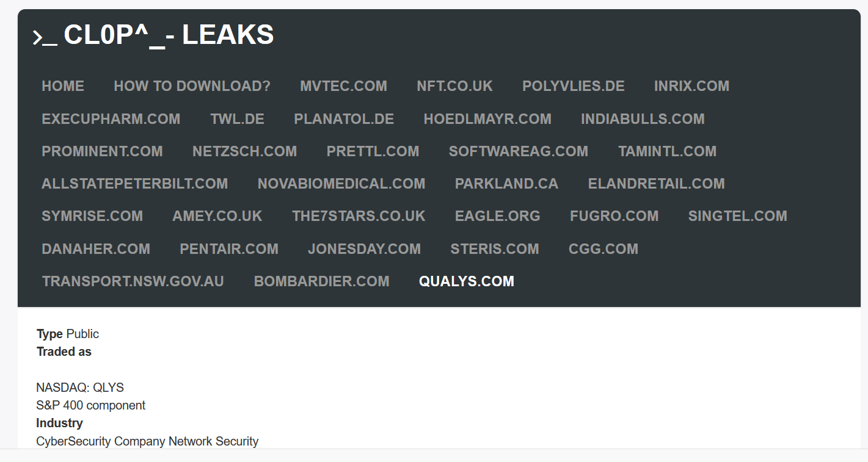Go to the NFT.CO.UK entry
Image resolution: width=868 pixels, height=462 pixels.
454,86
